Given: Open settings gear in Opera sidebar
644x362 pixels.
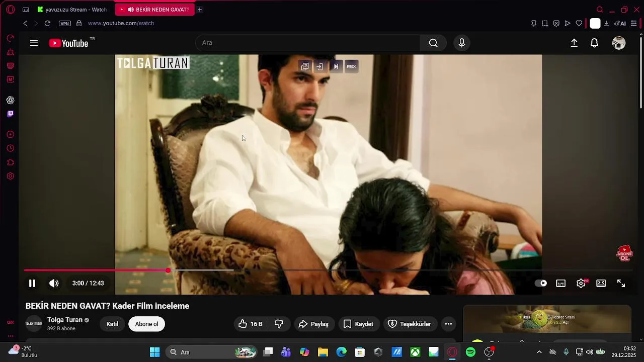Looking at the screenshot, I should (x=10, y=176).
